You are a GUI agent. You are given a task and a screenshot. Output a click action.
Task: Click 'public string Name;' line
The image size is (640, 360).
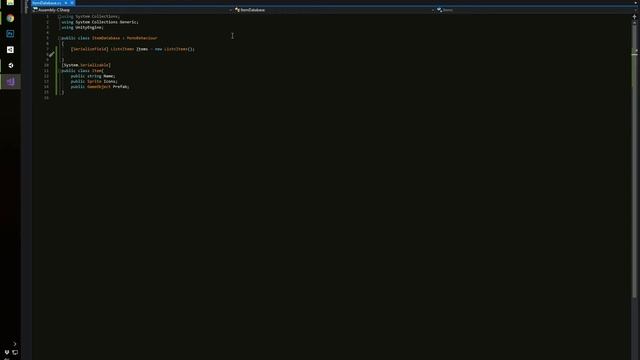(x=93, y=76)
